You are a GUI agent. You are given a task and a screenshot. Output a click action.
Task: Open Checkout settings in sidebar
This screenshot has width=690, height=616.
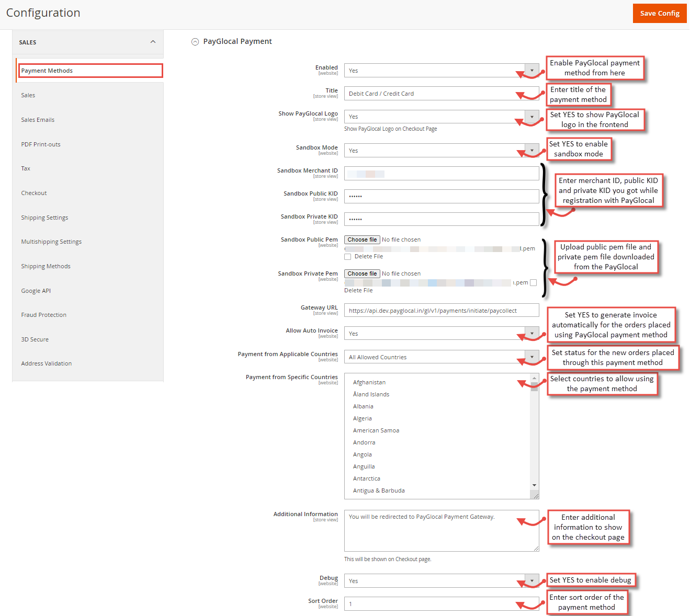tap(34, 193)
